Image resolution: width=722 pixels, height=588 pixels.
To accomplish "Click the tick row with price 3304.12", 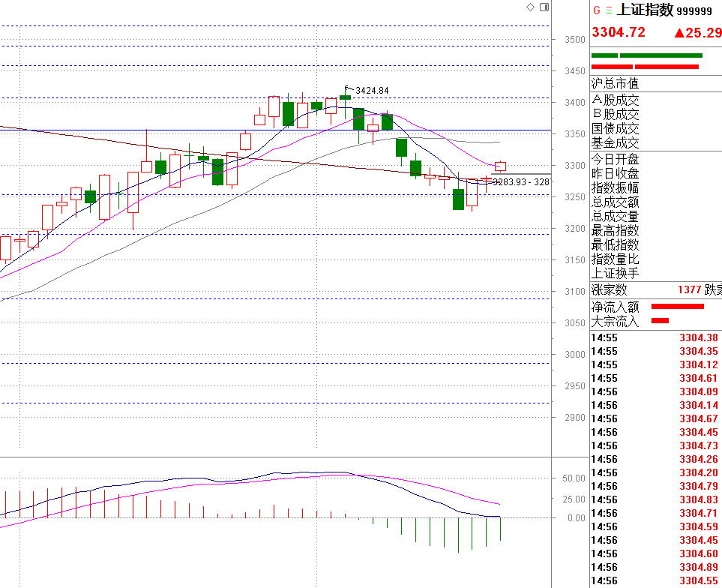I will pyautogui.click(x=656, y=364).
